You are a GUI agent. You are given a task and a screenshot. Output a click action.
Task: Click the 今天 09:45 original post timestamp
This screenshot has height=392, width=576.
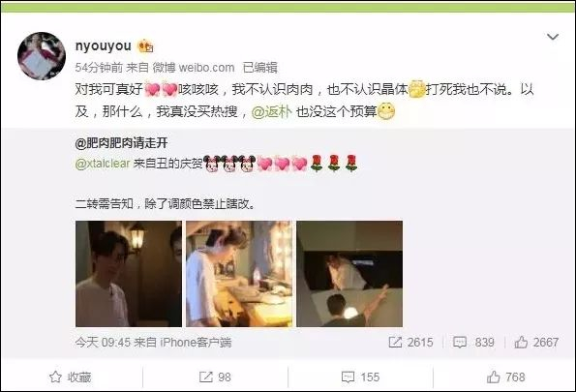[103, 343]
